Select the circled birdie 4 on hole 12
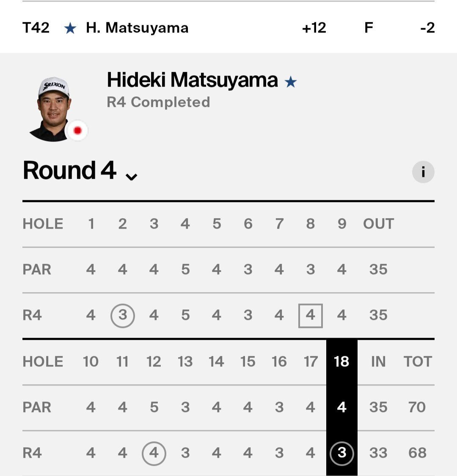The image size is (457, 476). pyautogui.click(x=154, y=453)
